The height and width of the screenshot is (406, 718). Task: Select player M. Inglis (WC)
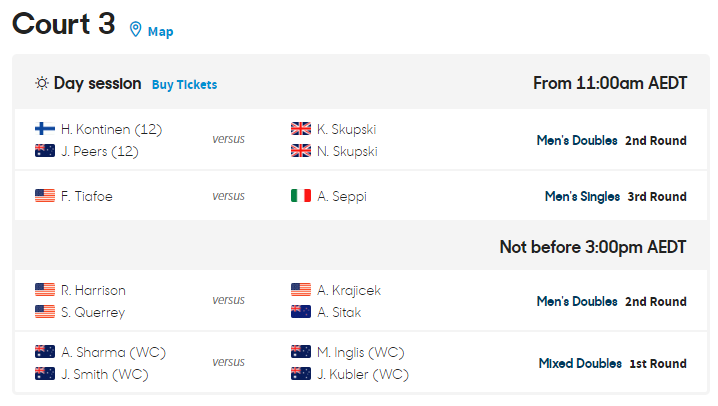pyautogui.click(x=363, y=352)
